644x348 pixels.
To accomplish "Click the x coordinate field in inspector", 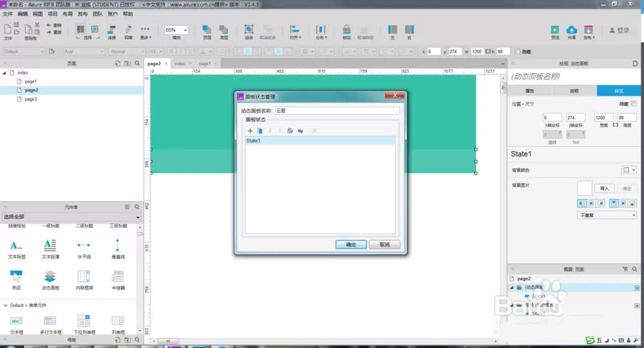I will tap(552, 117).
